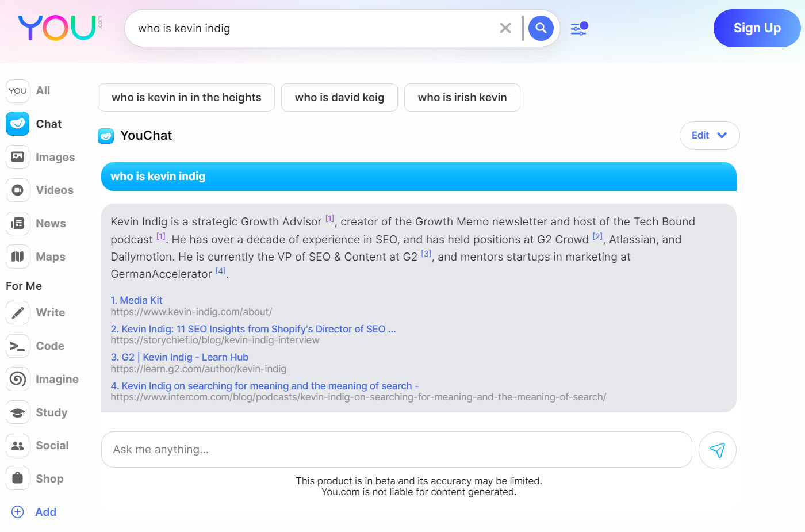Open "2. Kevin Indig: 11 SEO Insights" link

253,329
